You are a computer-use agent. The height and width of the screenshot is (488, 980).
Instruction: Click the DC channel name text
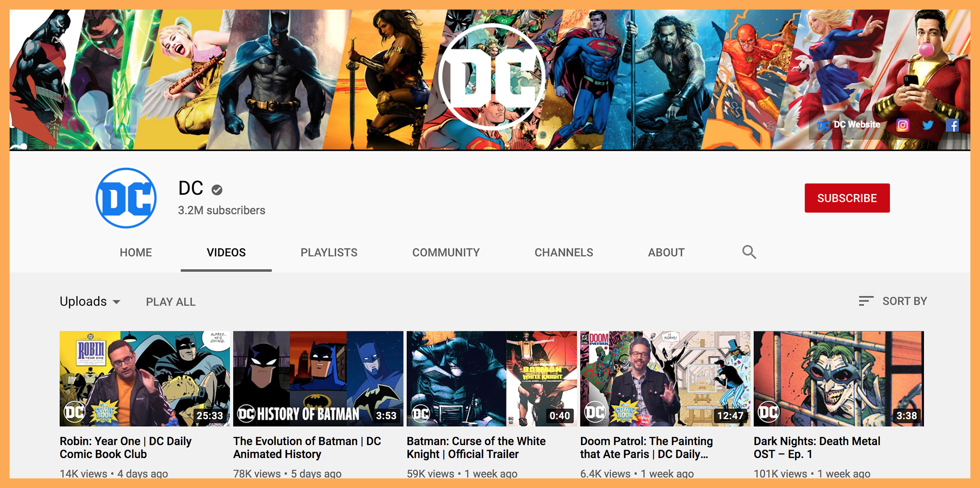191,188
